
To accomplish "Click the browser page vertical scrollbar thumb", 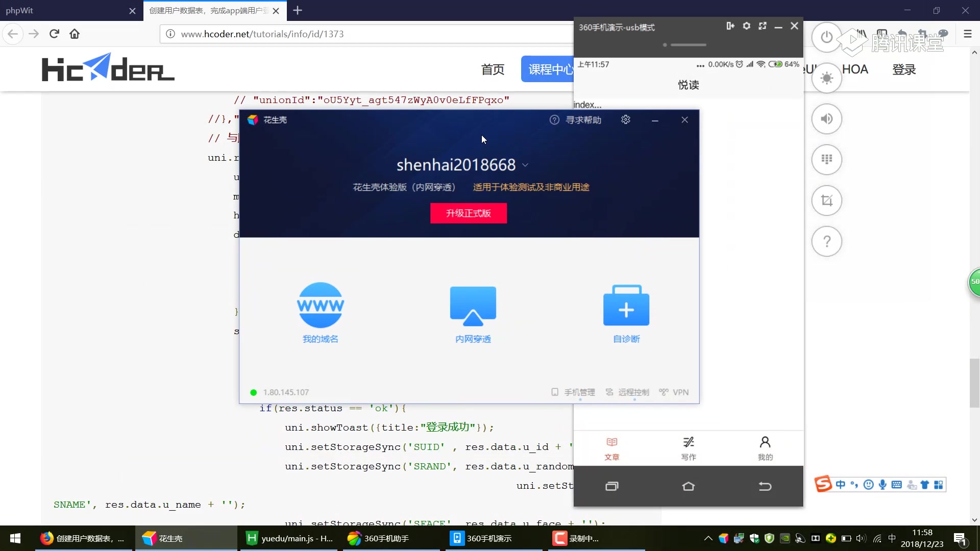I will coord(974,383).
